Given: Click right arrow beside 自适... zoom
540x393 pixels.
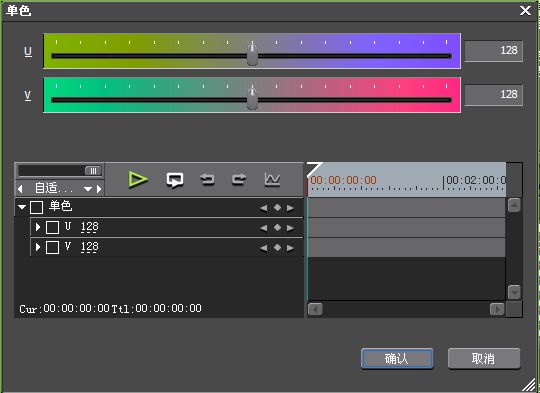Looking at the screenshot, I should (99, 188).
